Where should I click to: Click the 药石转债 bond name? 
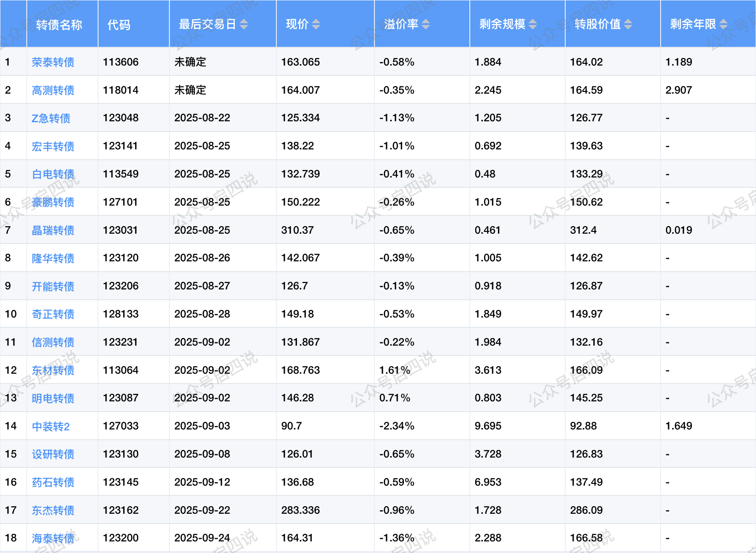pyautogui.click(x=53, y=482)
